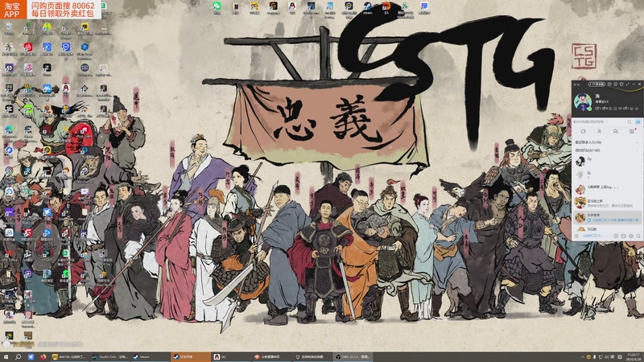Switch to the QQ taskbar window
The height and width of the screenshot is (362, 644).
click(231, 357)
